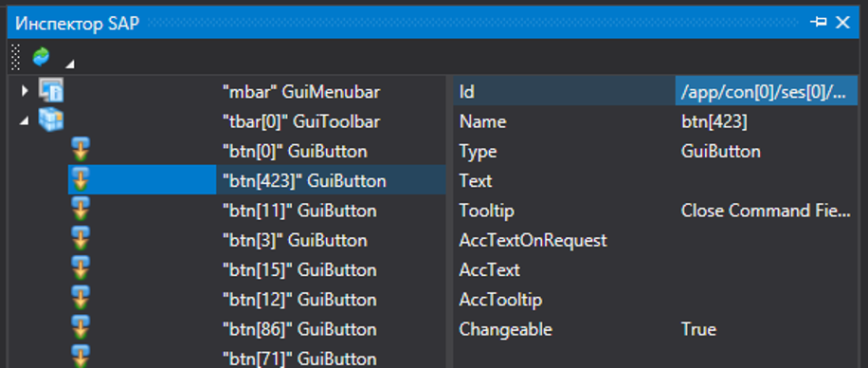The image size is (868, 368).
Task: Select the mbar menubar icon
Action: pyautogui.click(x=51, y=90)
